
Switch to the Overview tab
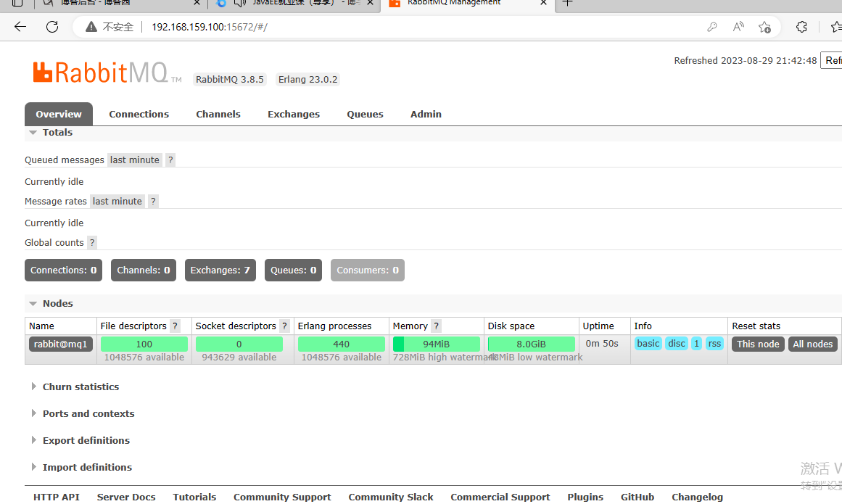tap(59, 115)
